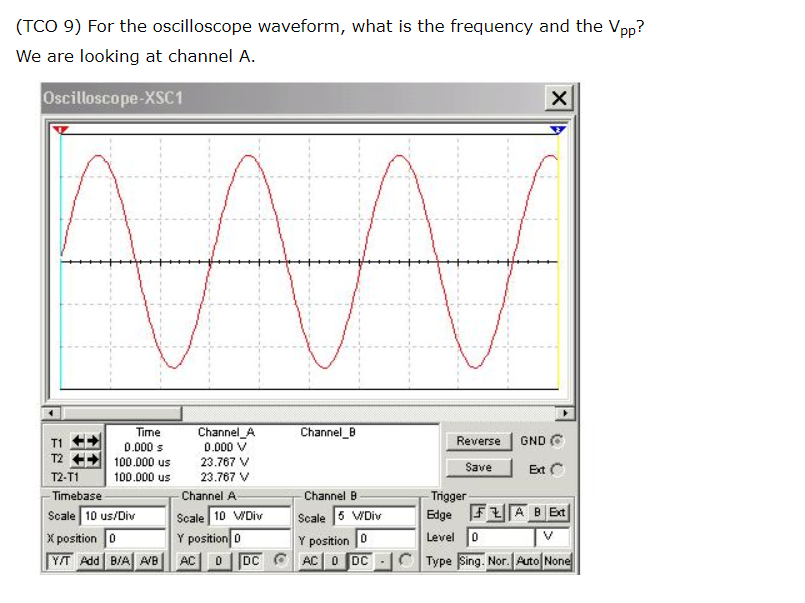Switch to B/A display mode

(118, 559)
